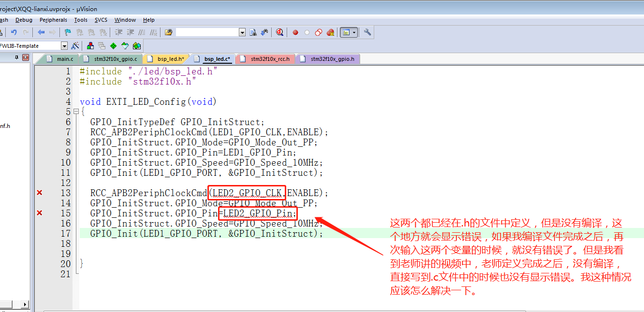Screen dimensions: 644x312
Task: Switch to the stm32f10x_rcc.h tab
Action: coord(270,59)
